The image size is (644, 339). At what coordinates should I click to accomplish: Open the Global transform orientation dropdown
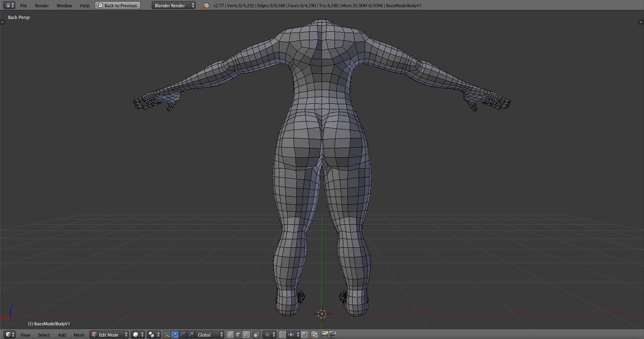click(x=210, y=335)
